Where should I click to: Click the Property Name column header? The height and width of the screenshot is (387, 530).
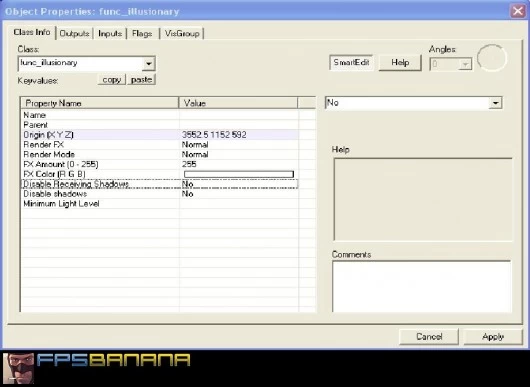pos(100,103)
